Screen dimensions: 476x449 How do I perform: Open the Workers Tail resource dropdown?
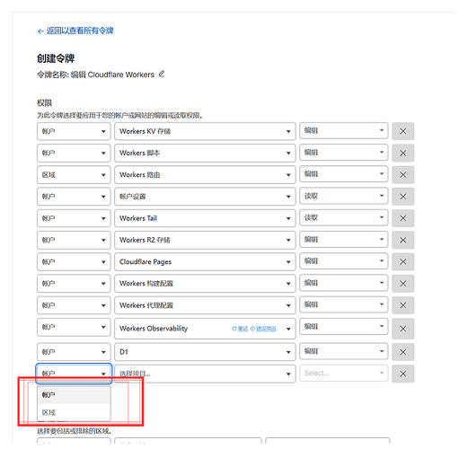tap(205, 218)
